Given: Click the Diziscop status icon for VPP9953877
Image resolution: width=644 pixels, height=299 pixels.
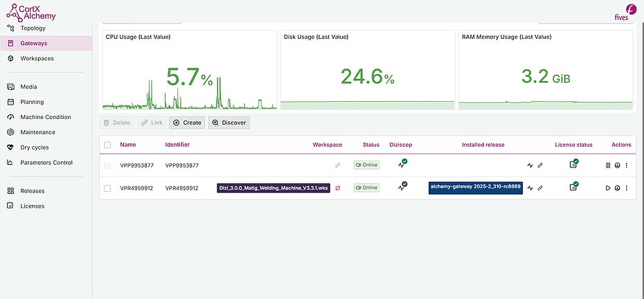Looking at the screenshot, I should [x=402, y=165].
